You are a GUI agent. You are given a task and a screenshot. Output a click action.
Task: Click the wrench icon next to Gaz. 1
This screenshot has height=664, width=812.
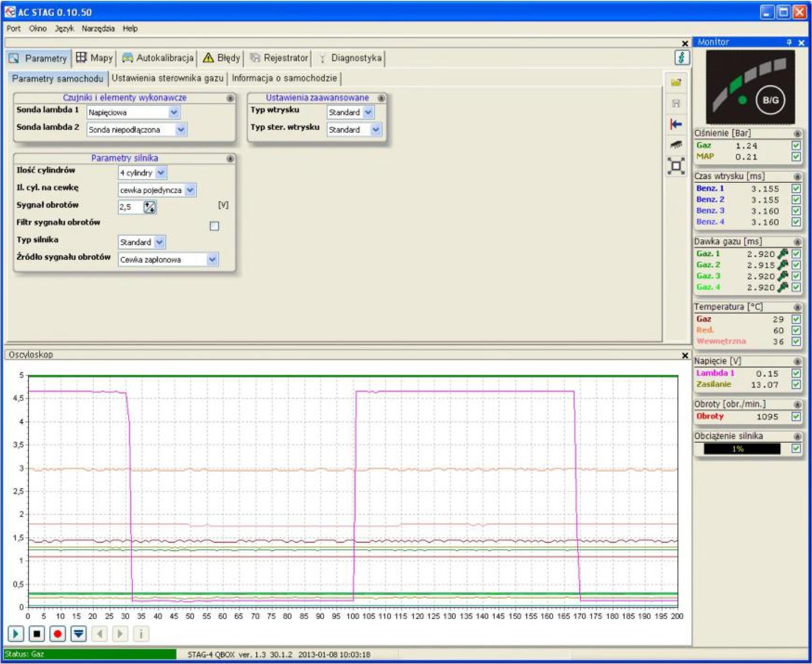782,254
